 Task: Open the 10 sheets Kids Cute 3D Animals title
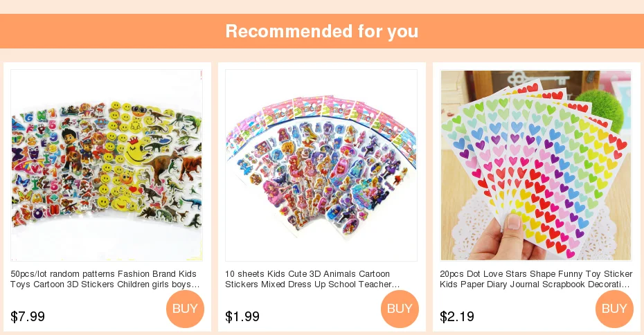312,279
